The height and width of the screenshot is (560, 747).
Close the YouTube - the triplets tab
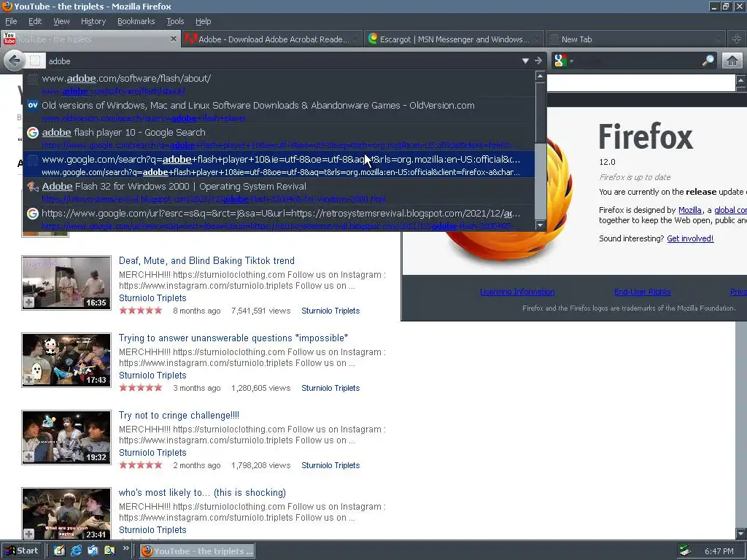point(174,39)
